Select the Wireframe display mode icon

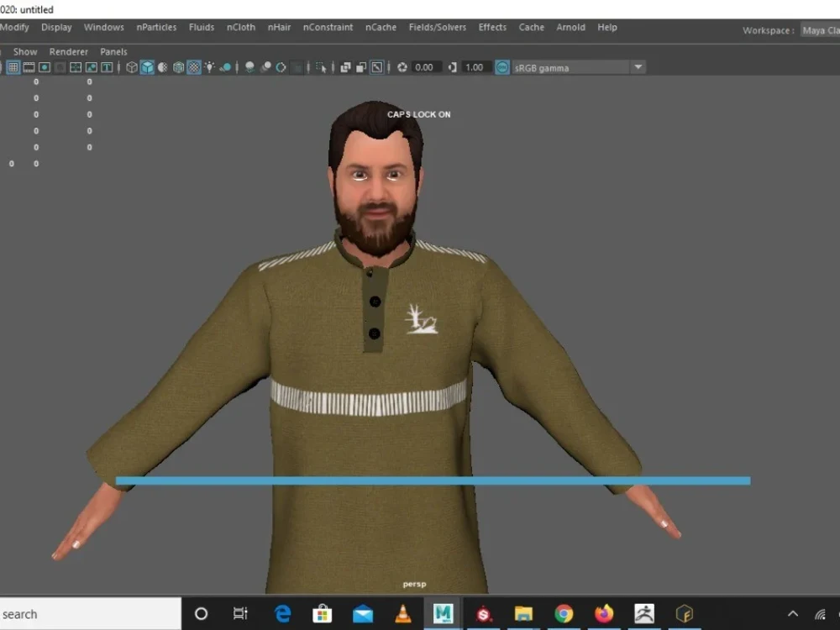click(x=131, y=67)
